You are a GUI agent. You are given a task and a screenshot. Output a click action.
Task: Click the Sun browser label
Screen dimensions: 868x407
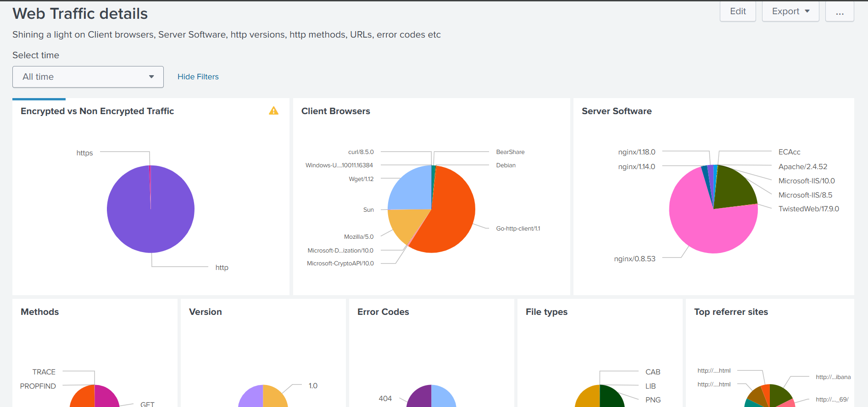tap(368, 210)
